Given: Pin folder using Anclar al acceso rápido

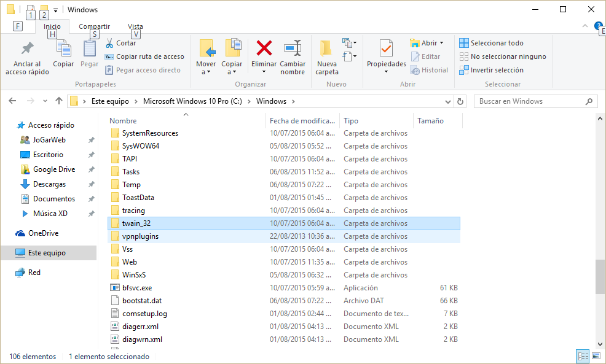Looking at the screenshot, I should [x=27, y=58].
